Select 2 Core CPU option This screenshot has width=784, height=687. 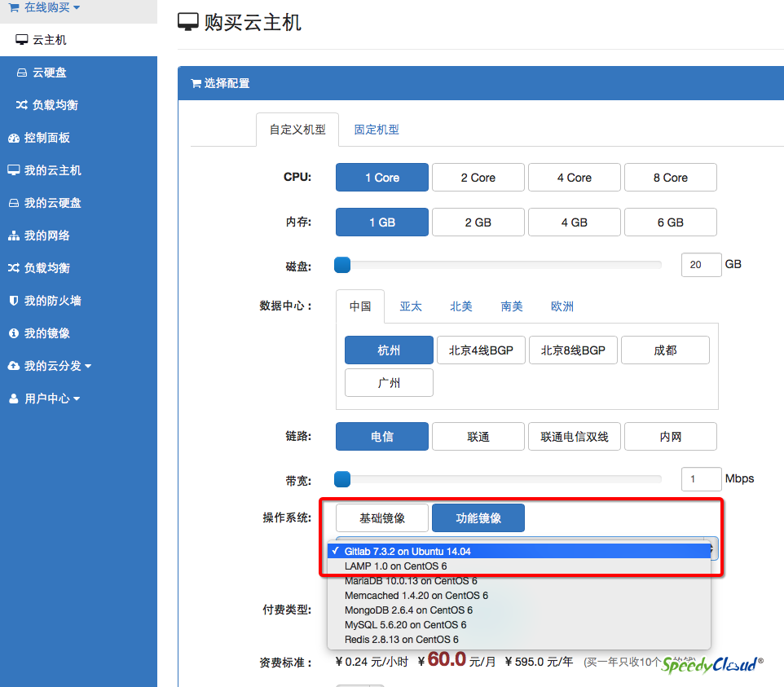478,178
